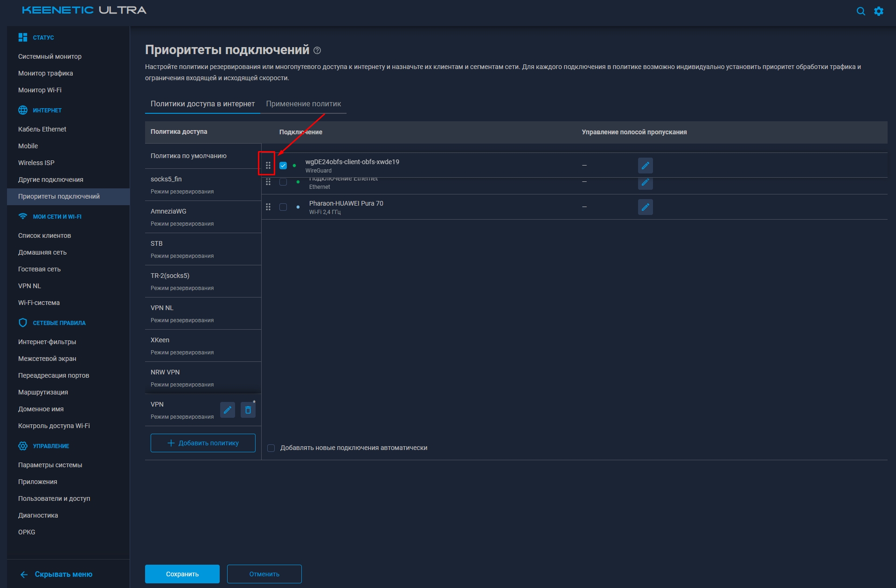The width and height of the screenshot is (896, 588).
Task: Open the search panel via magnifier icon
Action: click(861, 11)
